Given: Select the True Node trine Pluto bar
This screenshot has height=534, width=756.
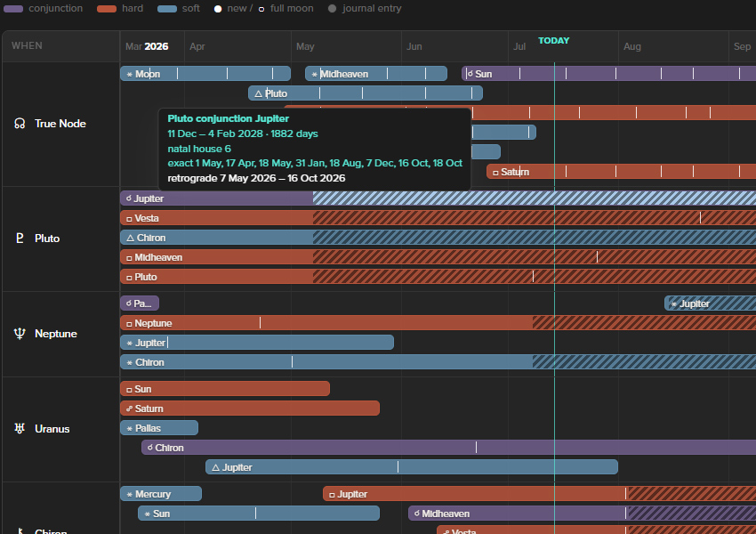Looking at the screenshot, I should tap(366, 93).
